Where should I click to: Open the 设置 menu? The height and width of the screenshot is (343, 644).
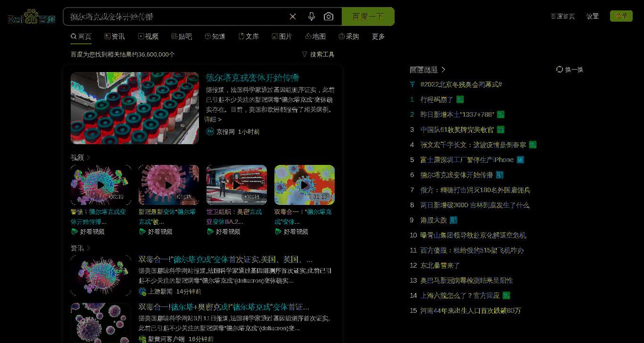click(593, 16)
